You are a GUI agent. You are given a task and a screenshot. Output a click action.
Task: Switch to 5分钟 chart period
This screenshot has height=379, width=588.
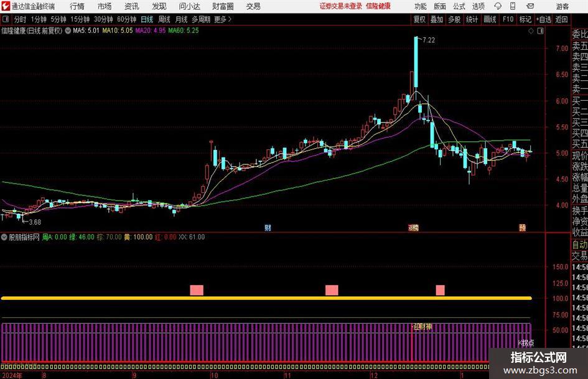pos(58,19)
